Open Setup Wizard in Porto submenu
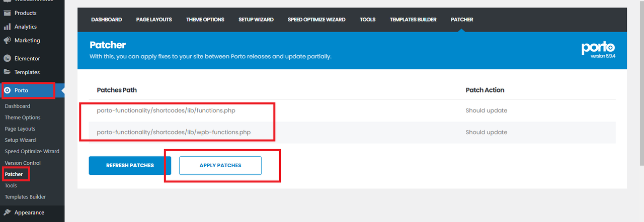The height and width of the screenshot is (222, 644). pyautogui.click(x=20, y=140)
